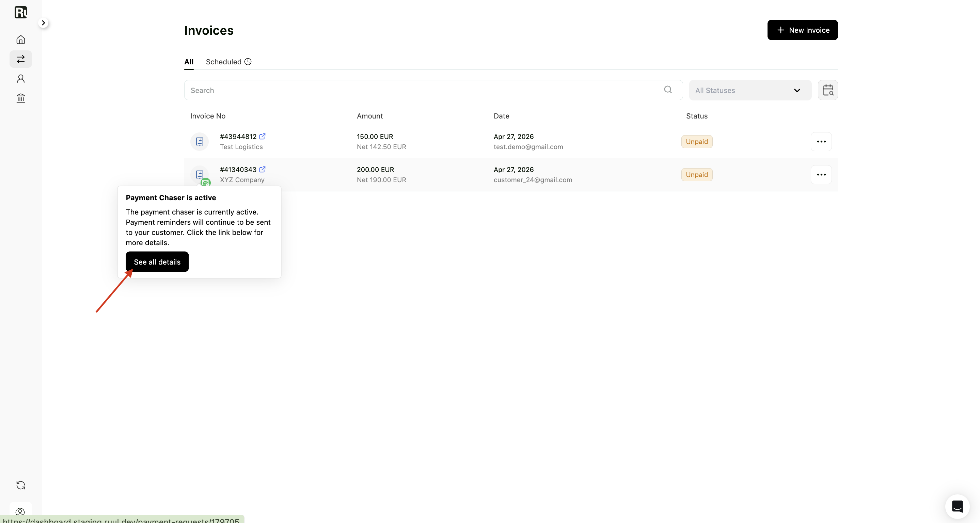Viewport: 980px width, 523px height.
Task: Click document icon for invoice #43944812
Action: tap(199, 142)
